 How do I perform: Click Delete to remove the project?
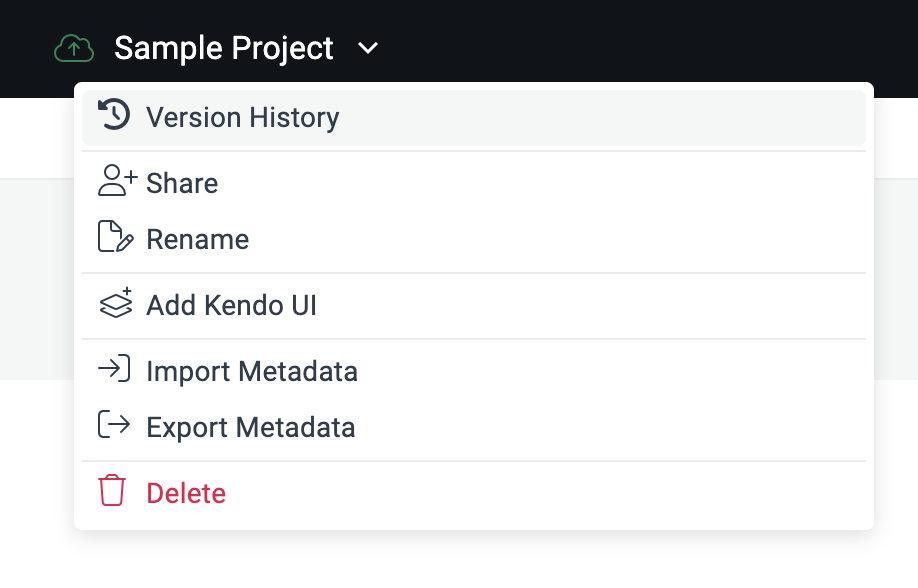click(185, 492)
